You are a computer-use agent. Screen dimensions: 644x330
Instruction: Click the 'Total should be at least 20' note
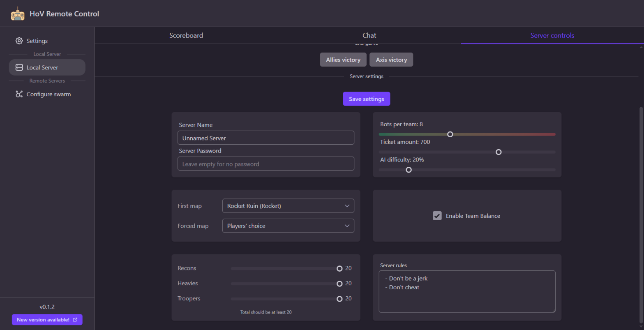[266, 312]
